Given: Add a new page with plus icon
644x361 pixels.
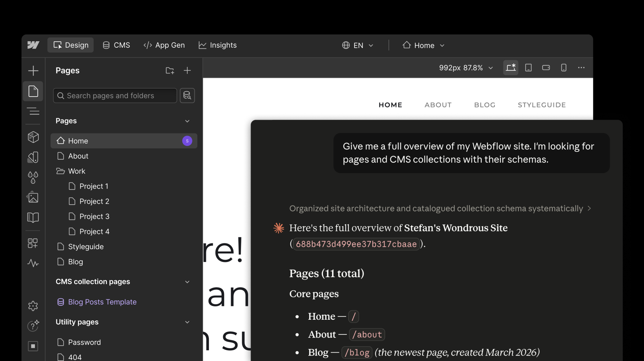Looking at the screenshot, I should (x=187, y=70).
